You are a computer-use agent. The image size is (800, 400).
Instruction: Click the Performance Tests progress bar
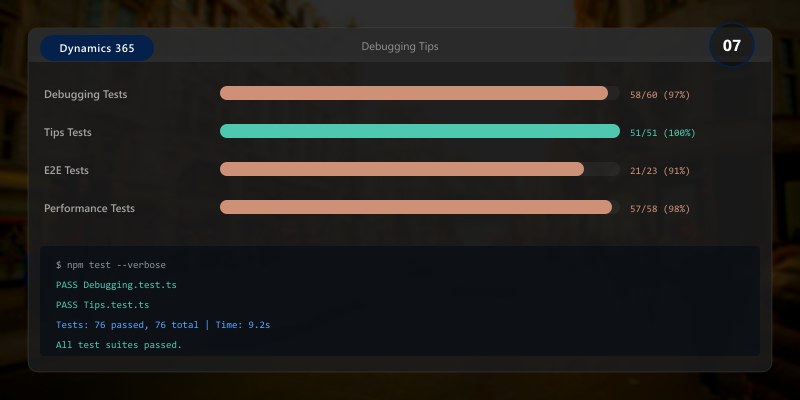pos(419,207)
